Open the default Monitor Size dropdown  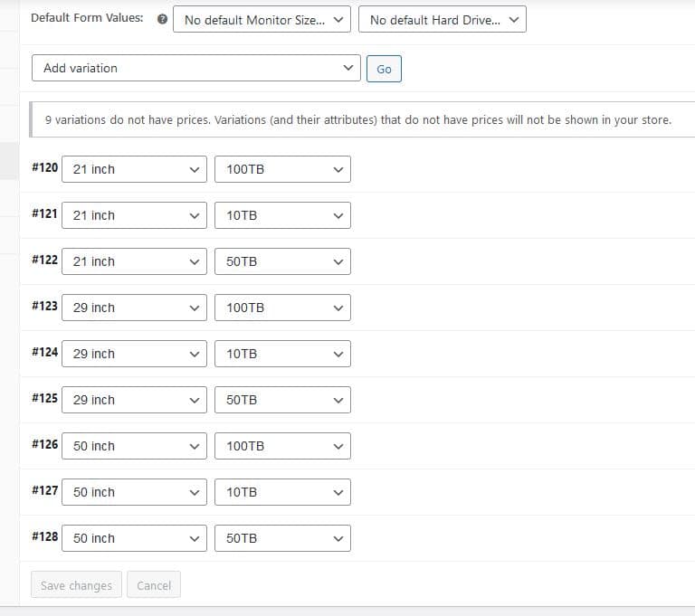point(262,20)
